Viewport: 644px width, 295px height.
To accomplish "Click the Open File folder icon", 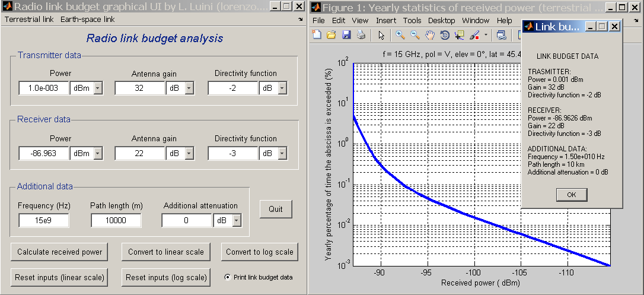I will [x=331, y=35].
